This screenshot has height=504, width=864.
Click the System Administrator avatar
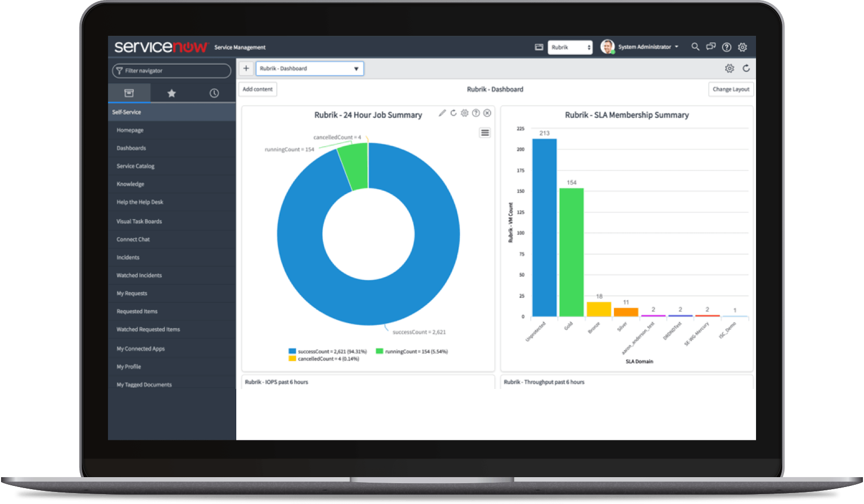607,47
